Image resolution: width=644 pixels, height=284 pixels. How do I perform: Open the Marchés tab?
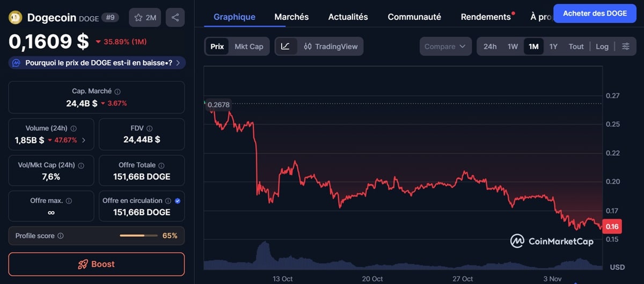click(x=291, y=17)
